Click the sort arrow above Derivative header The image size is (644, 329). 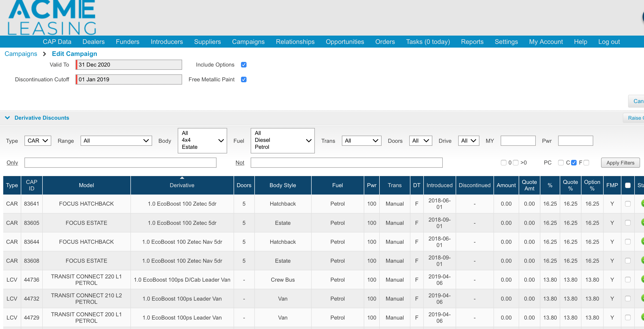tap(182, 178)
